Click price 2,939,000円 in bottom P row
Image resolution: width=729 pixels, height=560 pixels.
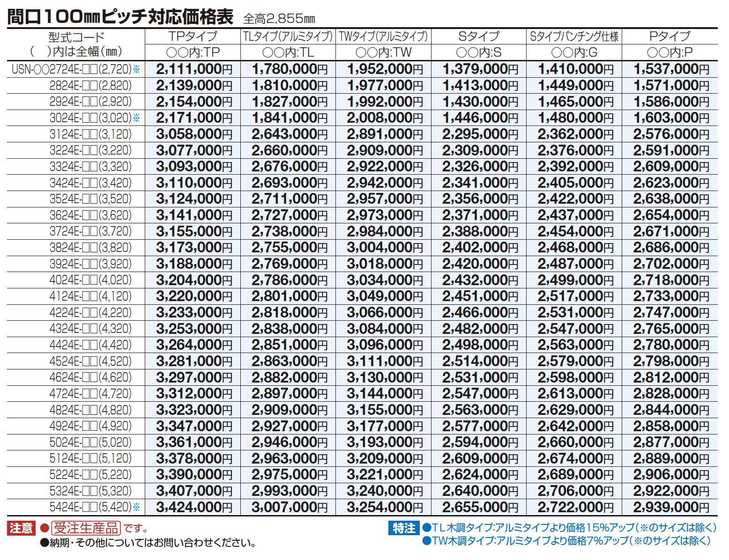pos(671,507)
